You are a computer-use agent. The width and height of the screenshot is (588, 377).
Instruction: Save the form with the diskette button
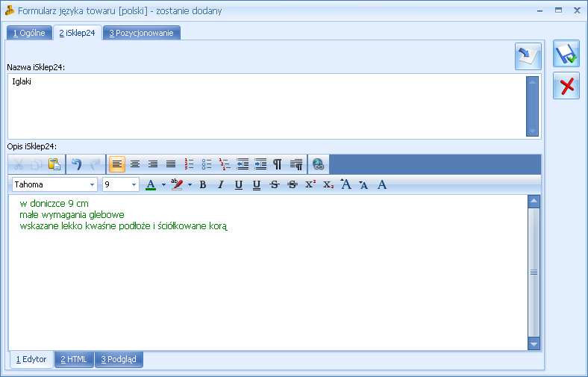click(x=566, y=54)
